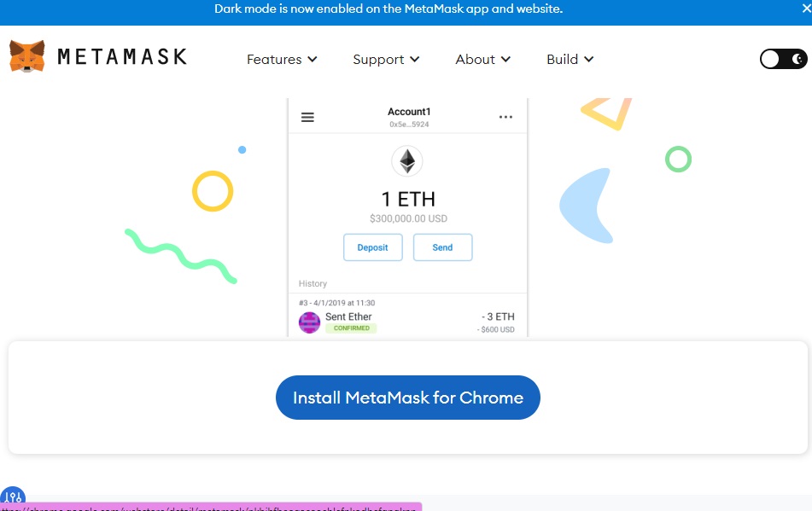Toggle the dark mode switch
Screen dimensions: 812x511
(x=783, y=59)
